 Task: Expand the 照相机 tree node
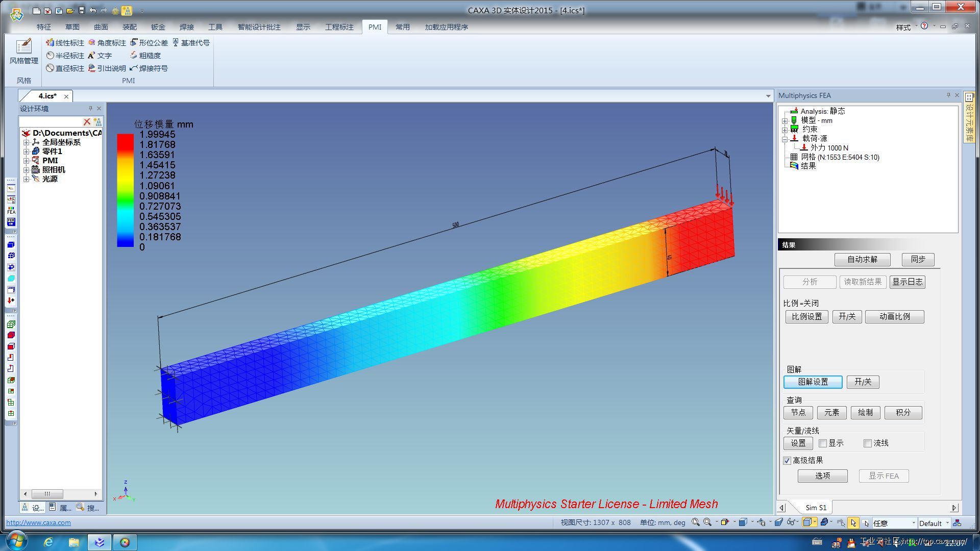point(26,170)
